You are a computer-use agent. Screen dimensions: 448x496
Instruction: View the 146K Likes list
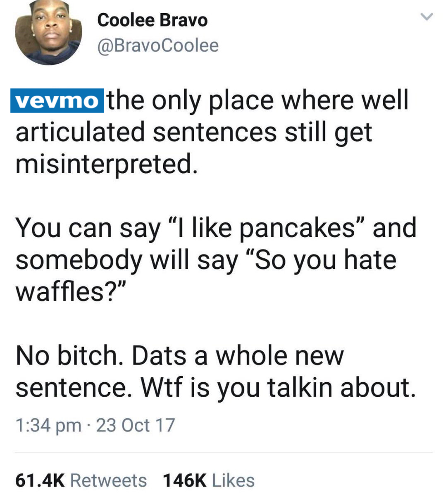209,480
